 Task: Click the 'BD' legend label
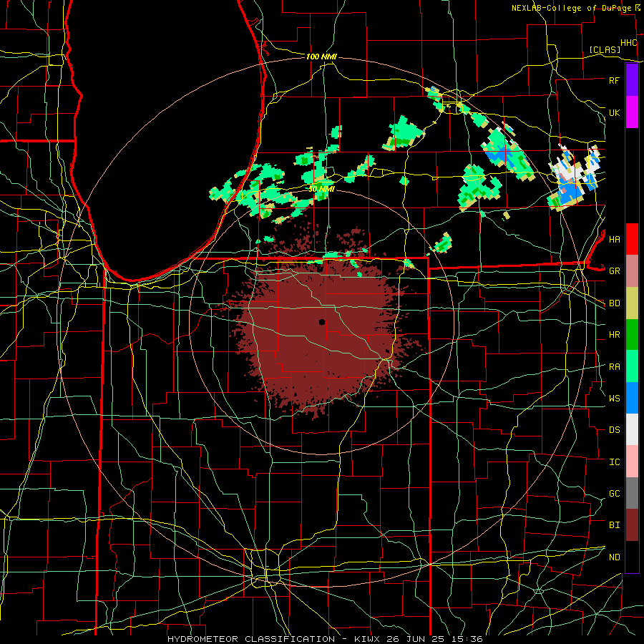(615, 303)
